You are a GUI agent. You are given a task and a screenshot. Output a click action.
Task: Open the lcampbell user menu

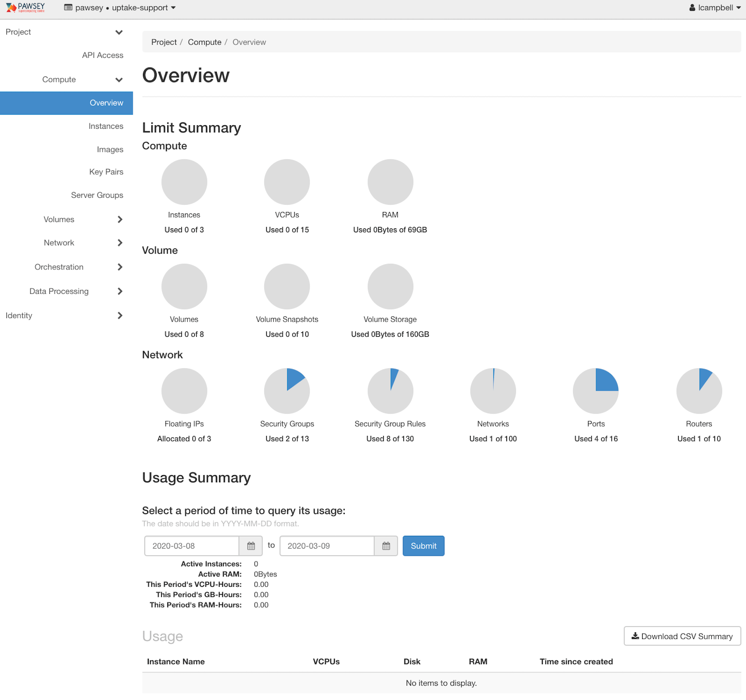pos(714,7)
